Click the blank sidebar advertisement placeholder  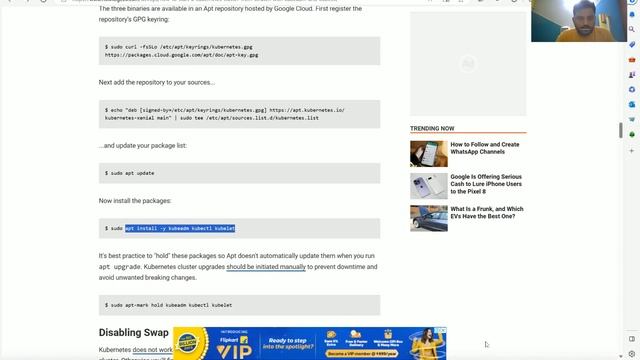[468, 64]
